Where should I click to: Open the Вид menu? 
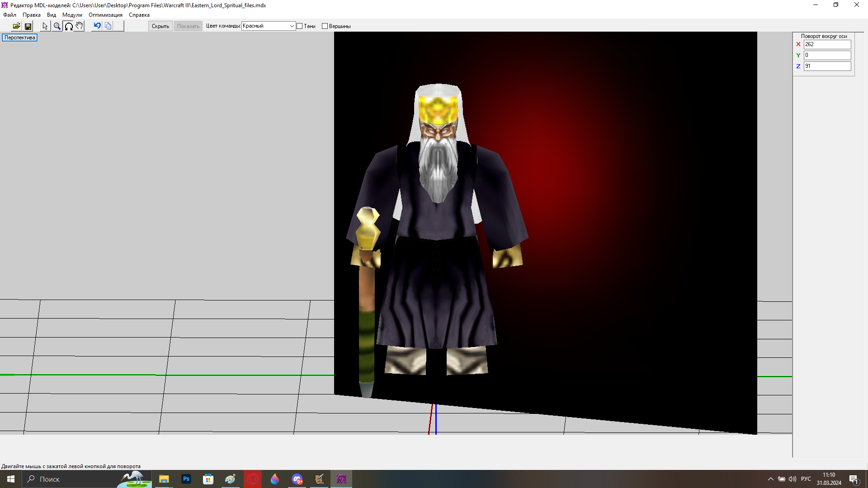[52, 15]
